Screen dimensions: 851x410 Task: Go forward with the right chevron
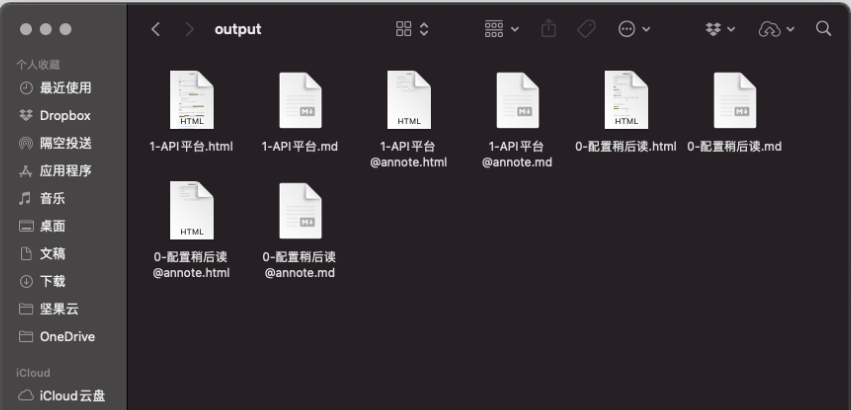coord(189,29)
